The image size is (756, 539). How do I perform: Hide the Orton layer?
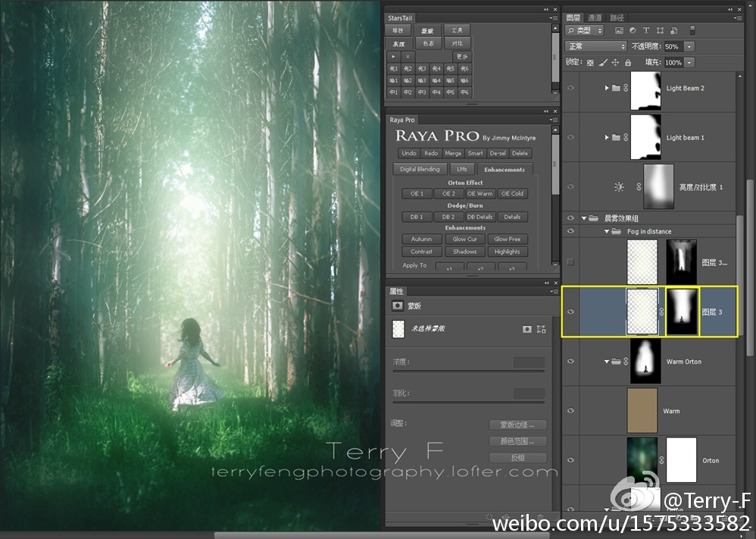[x=571, y=460]
